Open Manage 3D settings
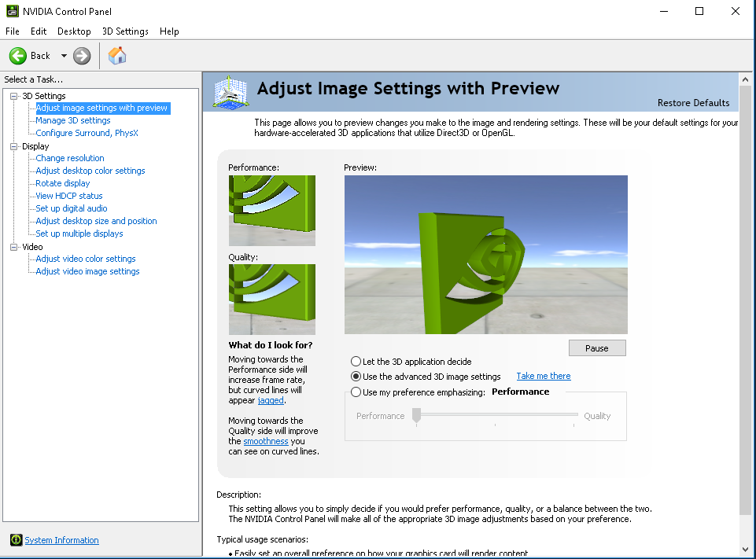Screen dimensions: 756x559 tap(73, 120)
